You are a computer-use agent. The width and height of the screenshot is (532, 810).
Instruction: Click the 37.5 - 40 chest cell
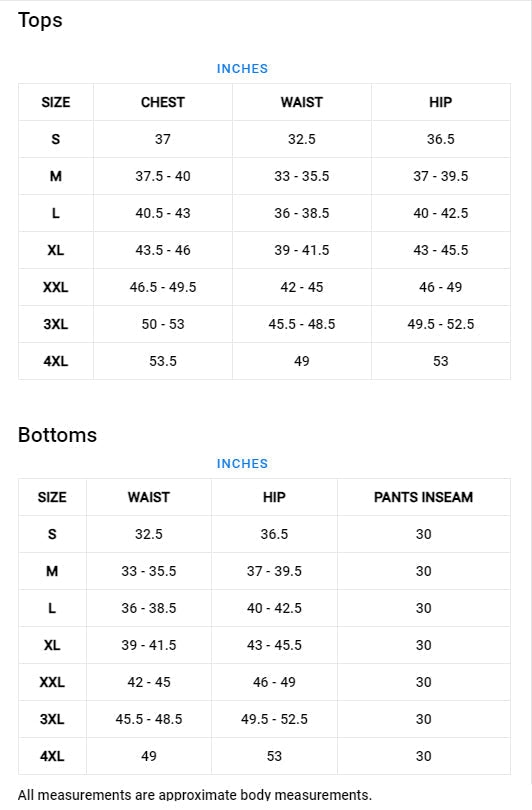click(x=163, y=176)
